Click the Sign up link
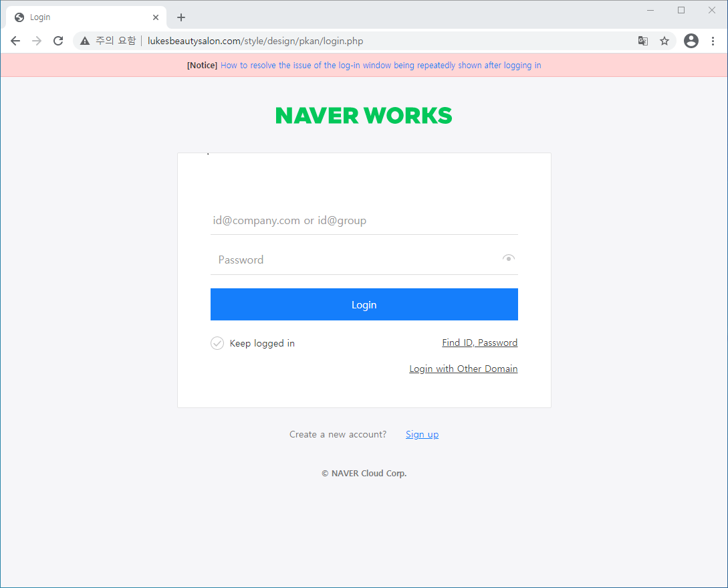Screen dimensions: 728x588 pos(422,434)
